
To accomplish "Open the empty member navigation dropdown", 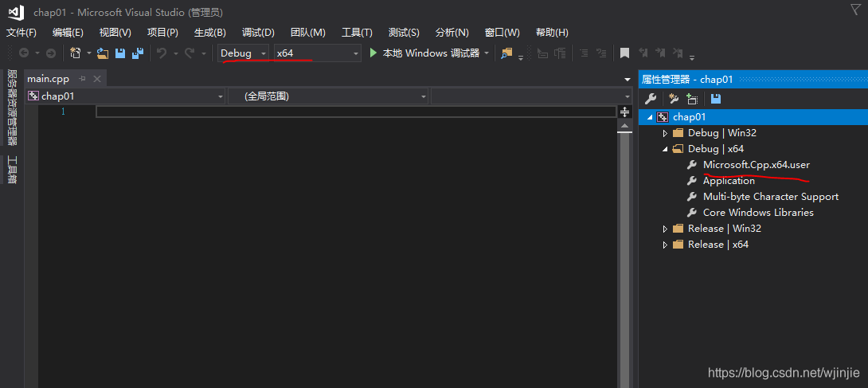I will tap(531, 96).
